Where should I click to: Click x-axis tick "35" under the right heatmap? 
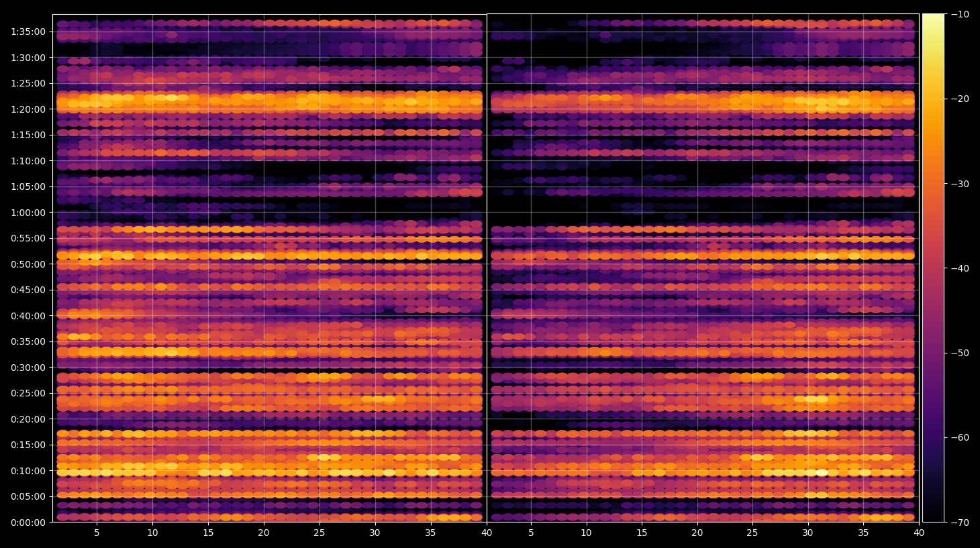(863, 533)
